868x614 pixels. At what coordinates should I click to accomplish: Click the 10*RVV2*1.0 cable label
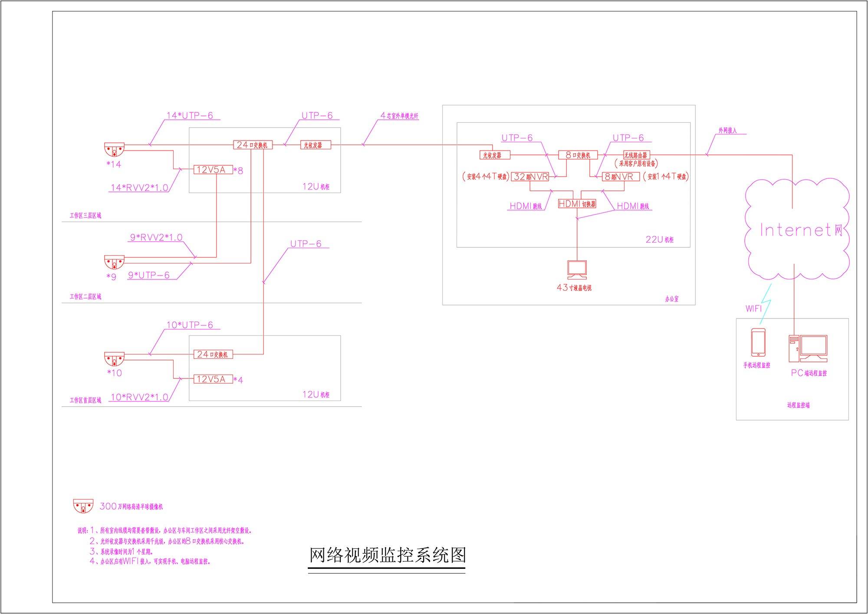pyautogui.click(x=139, y=397)
